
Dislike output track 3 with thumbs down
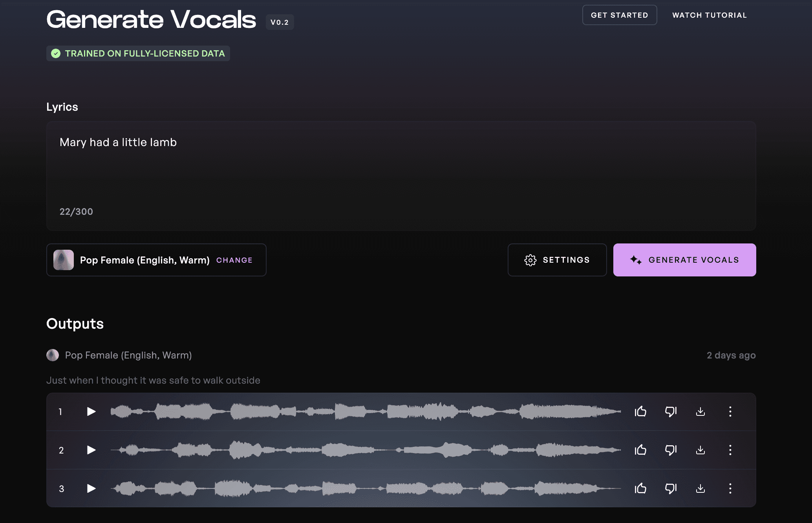pyautogui.click(x=671, y=488)
